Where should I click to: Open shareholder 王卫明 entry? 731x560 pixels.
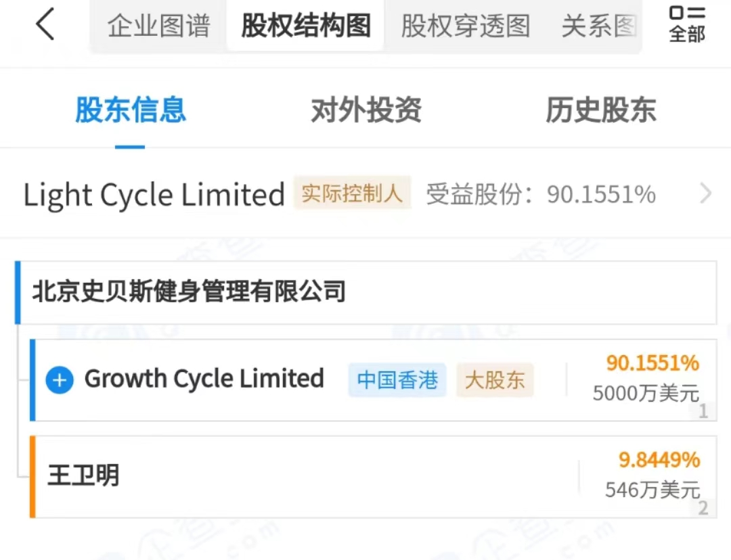[x=373, y=477]
